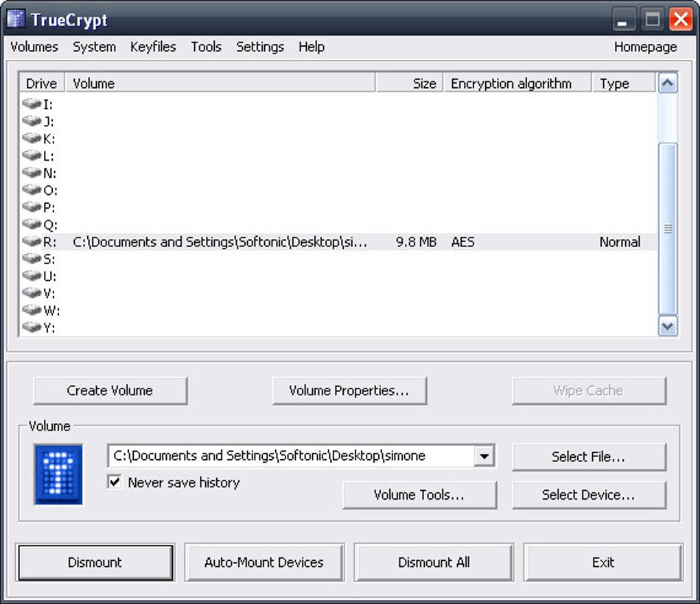Open the System menu
The height and width of the screenshot is (604, 700).
tap(94, 47)
